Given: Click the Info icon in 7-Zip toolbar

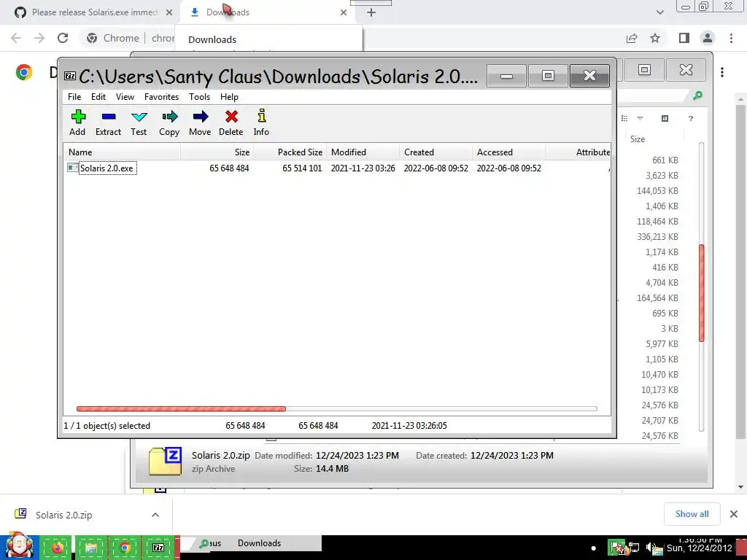Looking at the screenshot, I should [262, 116].
